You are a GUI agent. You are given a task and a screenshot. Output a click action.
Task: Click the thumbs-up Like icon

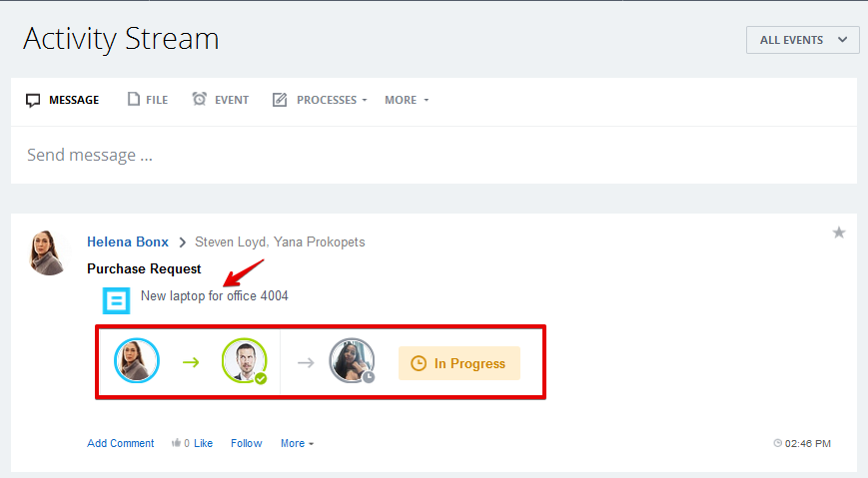tap(176, 443)
